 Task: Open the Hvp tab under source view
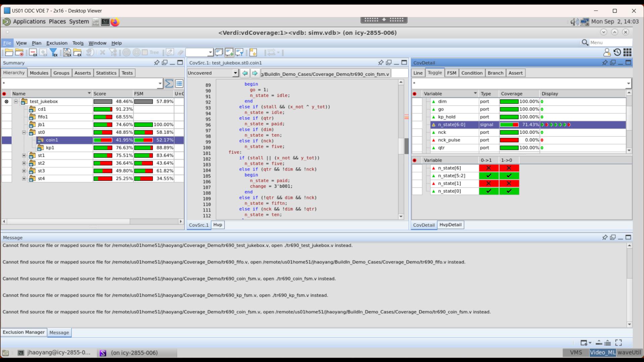218,225
